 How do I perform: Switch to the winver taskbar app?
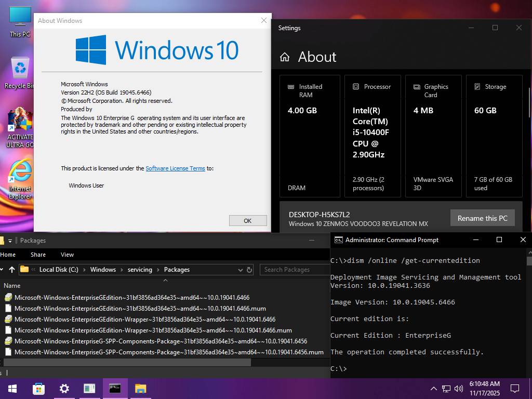89,389
